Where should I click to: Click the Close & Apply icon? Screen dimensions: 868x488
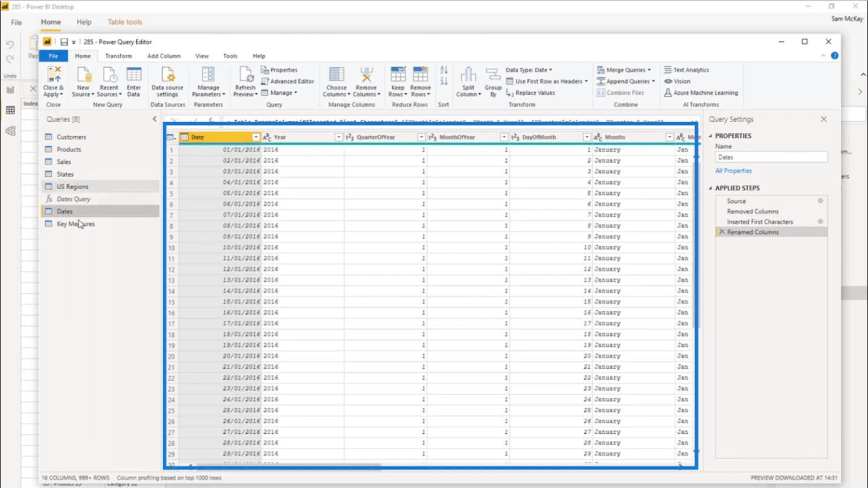pyautogui.click(x=54, y=75)
